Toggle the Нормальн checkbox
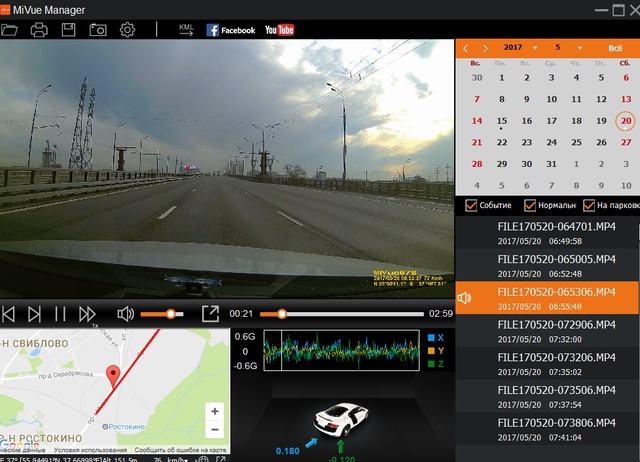Viewport: 640px width, 462px height. pos(530,205)
